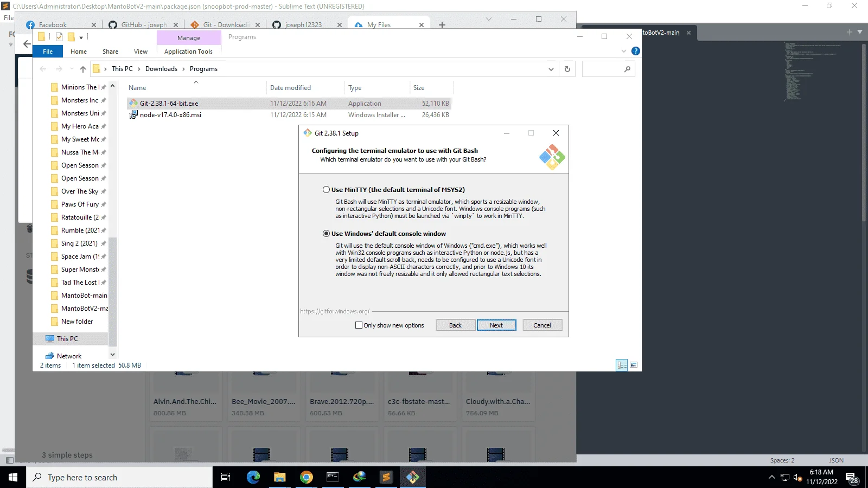Click Next in Git Setup dialog

tap(496, 325)
